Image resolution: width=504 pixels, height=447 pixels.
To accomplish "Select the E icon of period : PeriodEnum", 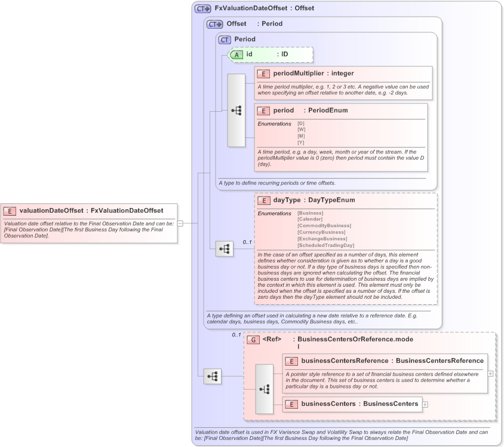I will 263,111.
